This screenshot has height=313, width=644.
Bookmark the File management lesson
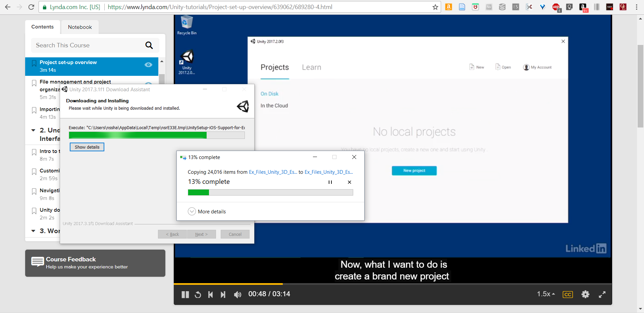pyautogui.click(x=34, y=83)
